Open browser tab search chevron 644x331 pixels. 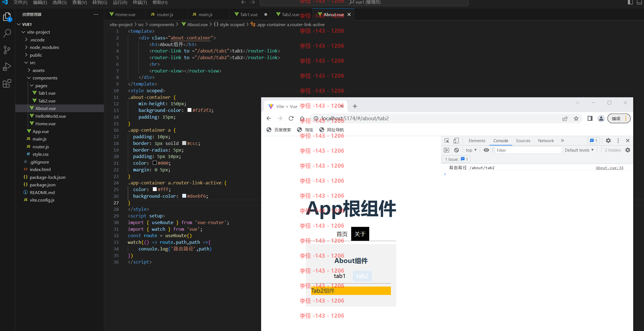(578, 103)
